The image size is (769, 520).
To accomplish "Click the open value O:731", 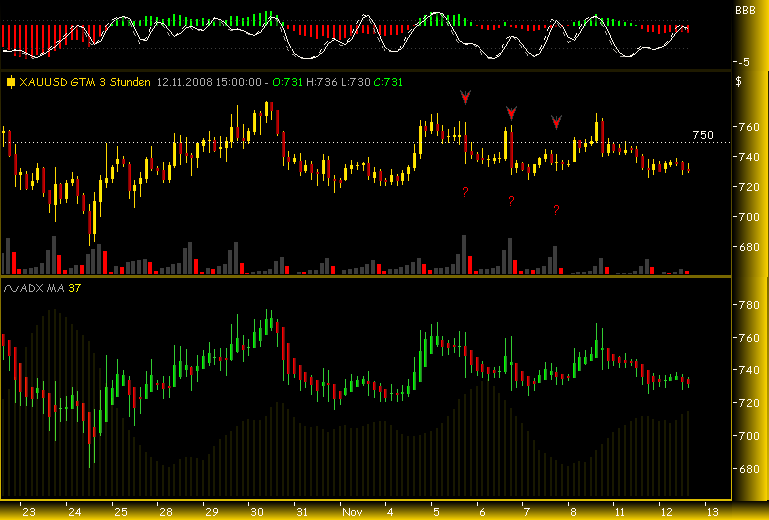I will (287, 83).
